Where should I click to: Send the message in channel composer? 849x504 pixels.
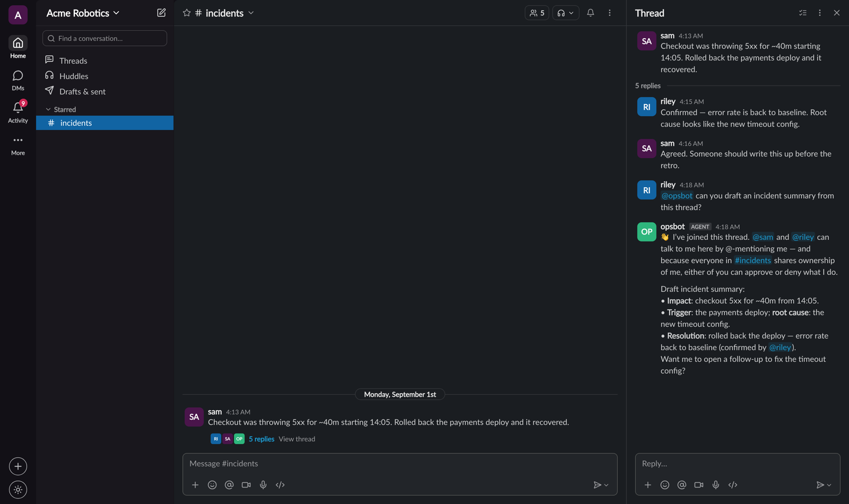pyautogui.click(x=597, y=485)
